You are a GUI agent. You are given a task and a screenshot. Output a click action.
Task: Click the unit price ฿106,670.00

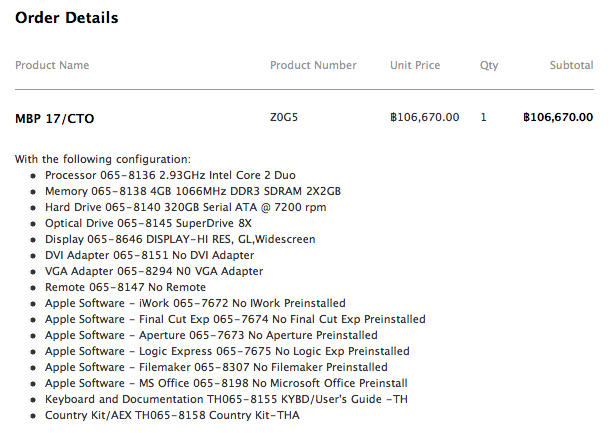pyautogui.click(x=425, y=117)
